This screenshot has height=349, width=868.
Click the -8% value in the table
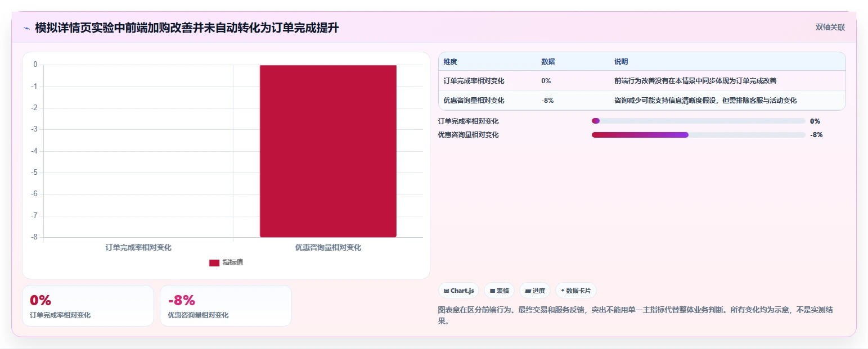(547, 101)
